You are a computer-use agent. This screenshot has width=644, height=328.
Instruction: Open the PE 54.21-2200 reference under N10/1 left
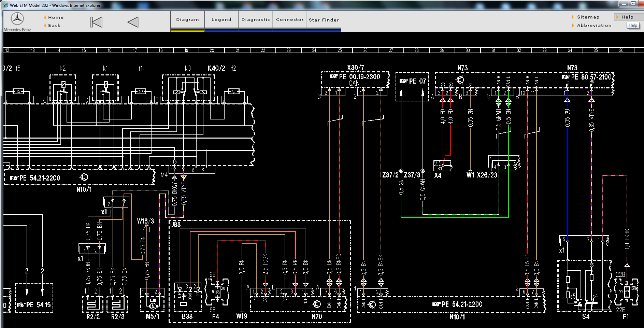(35, 178)
